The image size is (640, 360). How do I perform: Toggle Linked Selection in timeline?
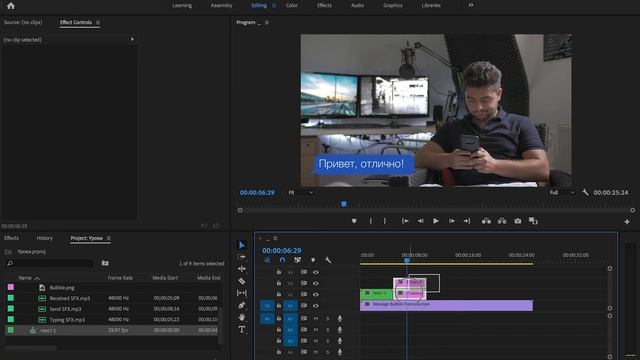(298, 260)
